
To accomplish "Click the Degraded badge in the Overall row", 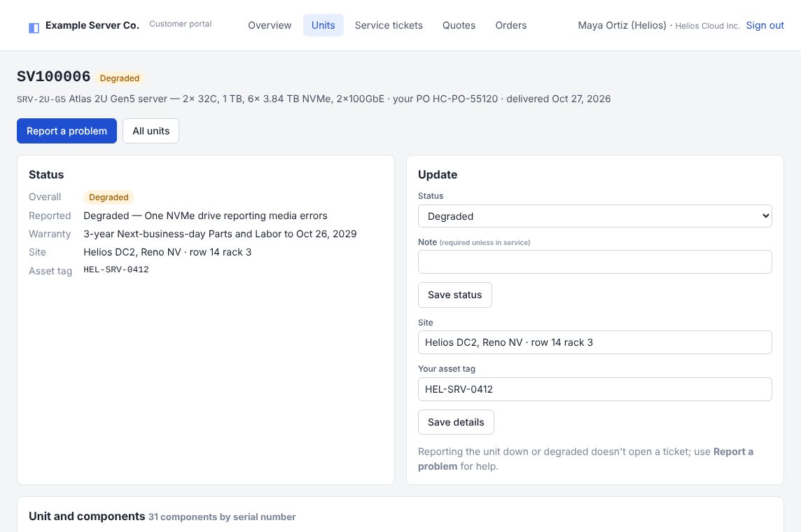I will 109,197.
